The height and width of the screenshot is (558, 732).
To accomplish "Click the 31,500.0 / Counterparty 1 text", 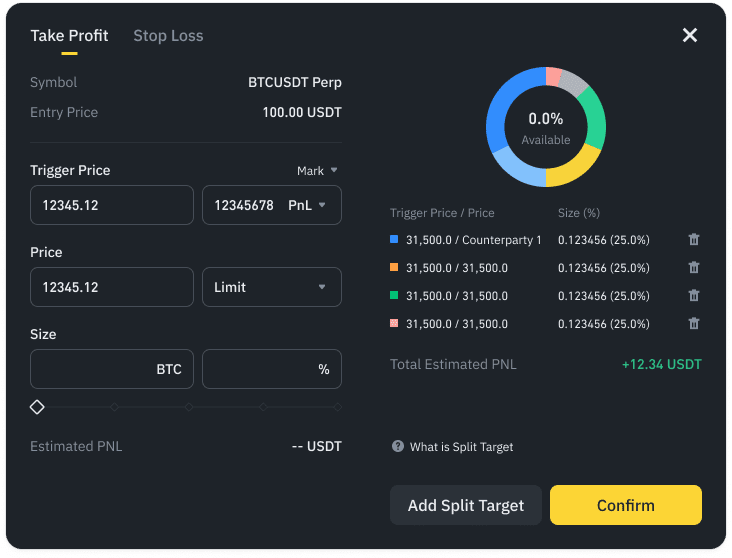I will point(474,240).
